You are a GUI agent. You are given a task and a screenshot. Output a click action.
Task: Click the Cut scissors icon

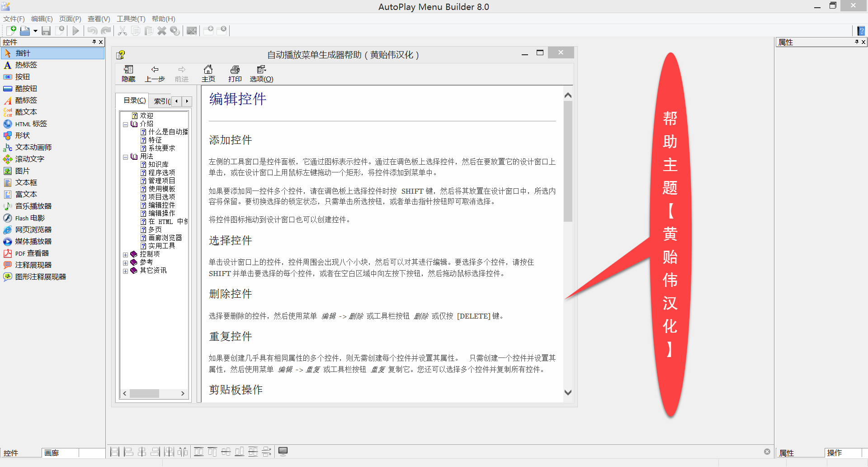click(123, 31)
